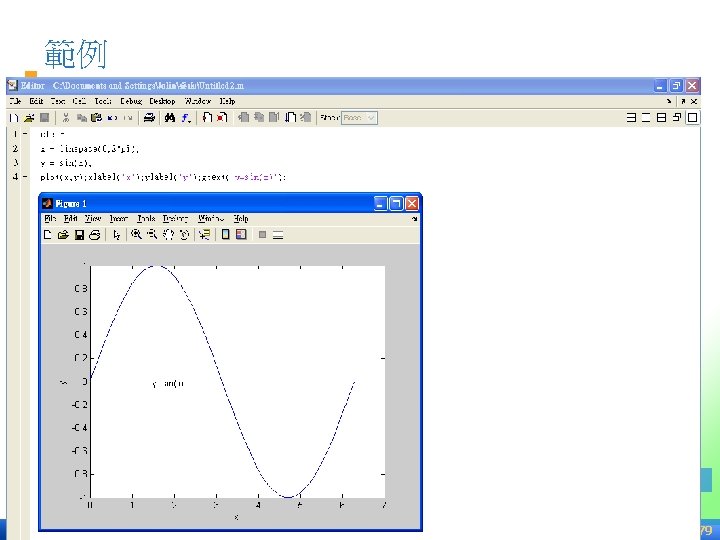
Task: Paste the clipboard into the Editor
Action: tap(96, 118)
